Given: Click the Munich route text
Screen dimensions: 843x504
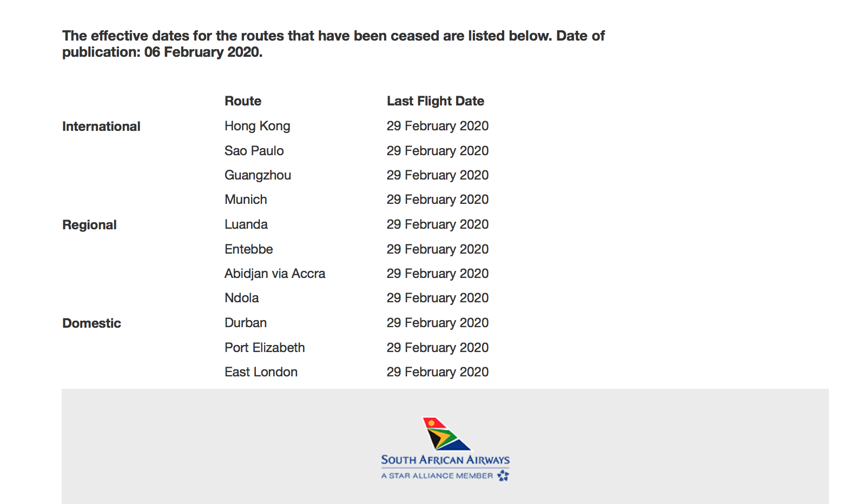Looking at the screenshot, I should coord(246,200).
